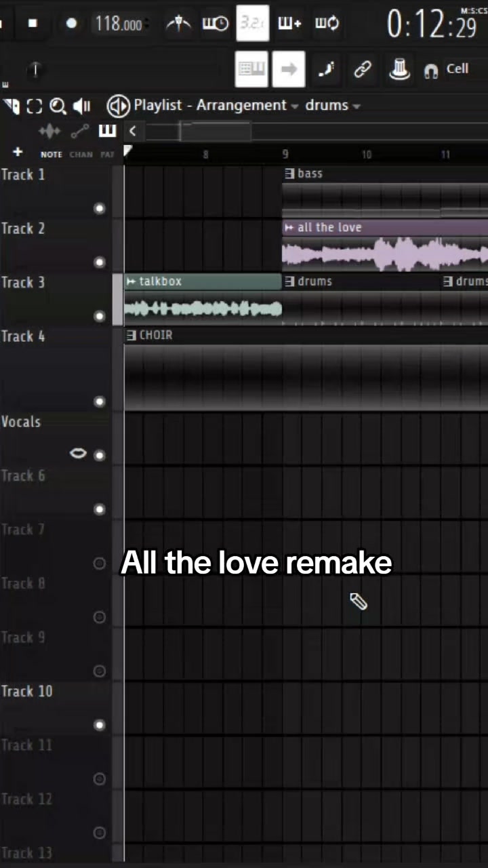The height and width of the screenshot is (868, 488).
Task: Select the playback speaker tool icon
Action: 82,106
